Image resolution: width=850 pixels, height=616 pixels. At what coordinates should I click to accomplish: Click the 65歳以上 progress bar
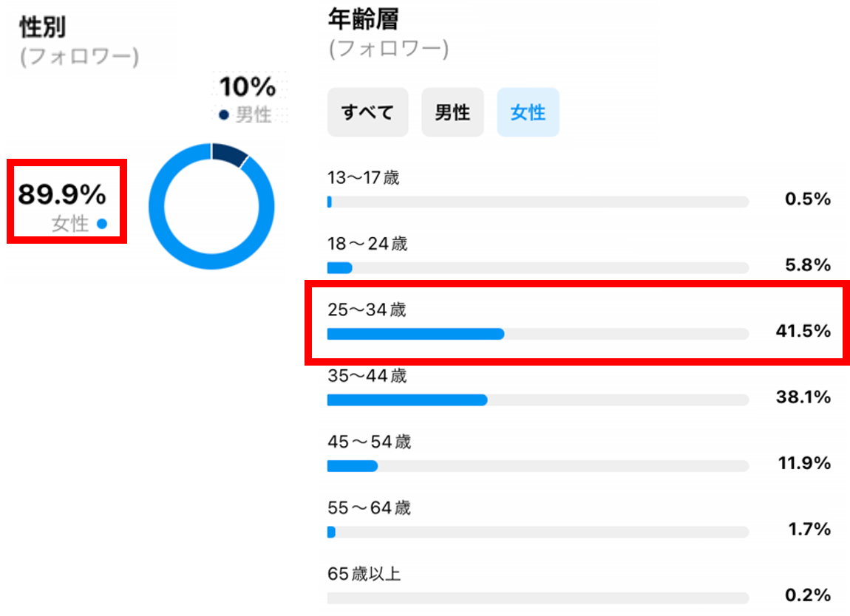537,598
